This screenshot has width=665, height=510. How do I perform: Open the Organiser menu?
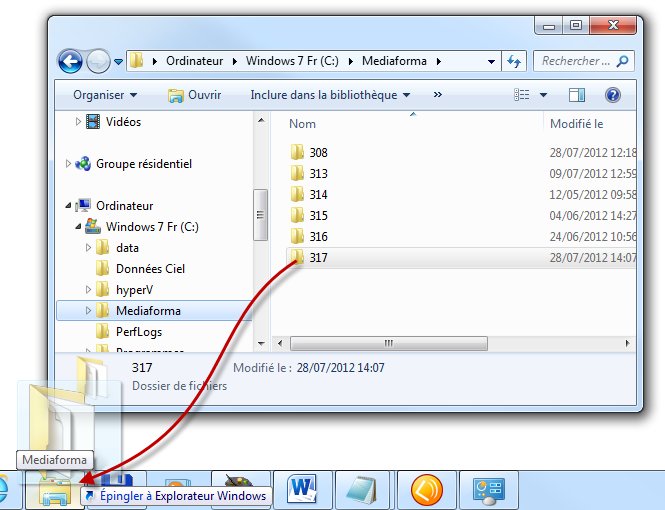click(105, 95)
